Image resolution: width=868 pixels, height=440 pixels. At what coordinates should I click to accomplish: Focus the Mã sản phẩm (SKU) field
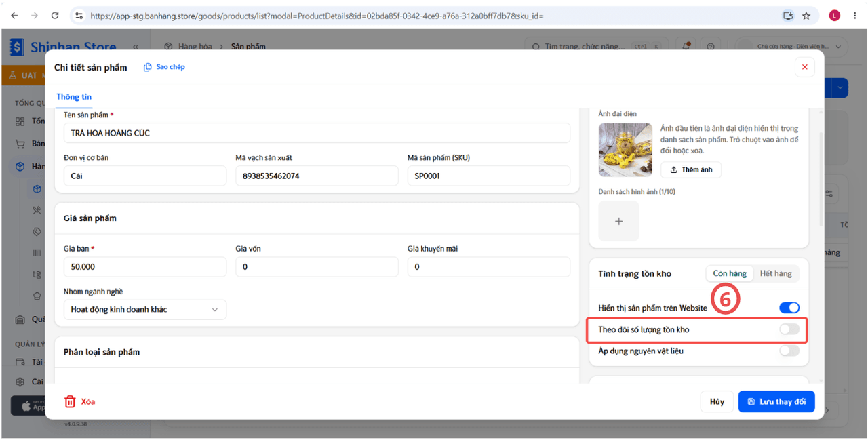pyautogui.click(x=489, y=176)
